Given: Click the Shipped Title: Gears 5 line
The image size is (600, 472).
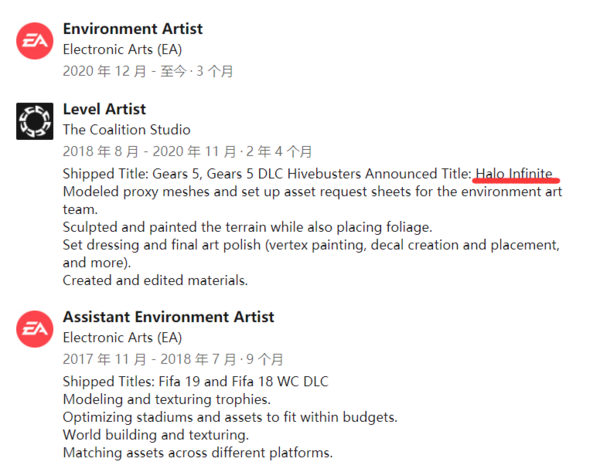Looking at the screenshot, I should (x=308, y=174).
